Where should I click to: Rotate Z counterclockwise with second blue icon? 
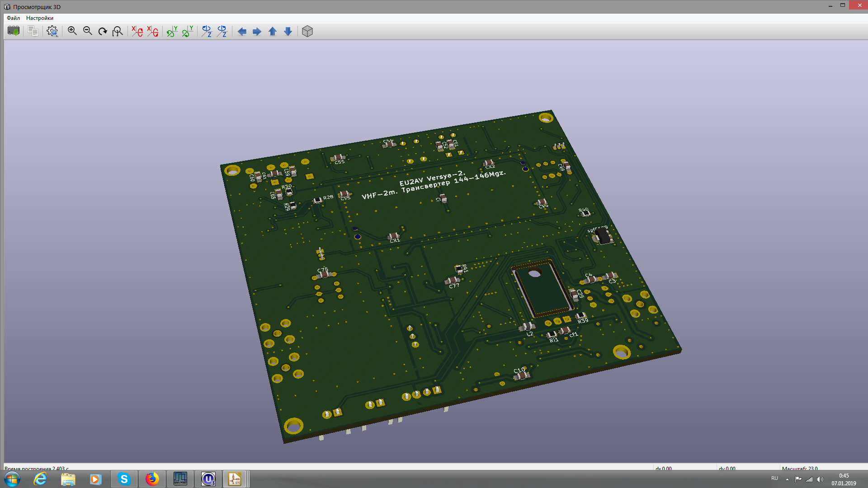(x=222, y=31)
